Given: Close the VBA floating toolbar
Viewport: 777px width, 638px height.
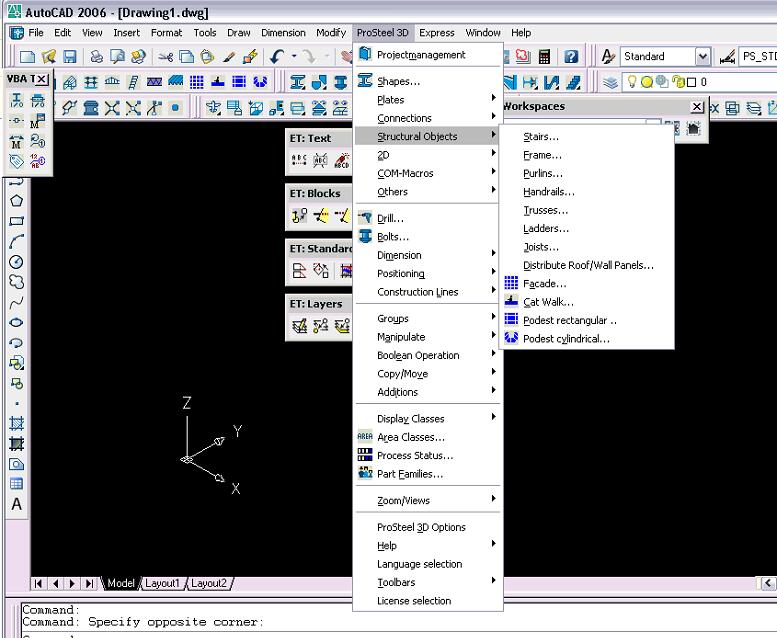Looking at the screenshot, I should click(x=42, y=79).
